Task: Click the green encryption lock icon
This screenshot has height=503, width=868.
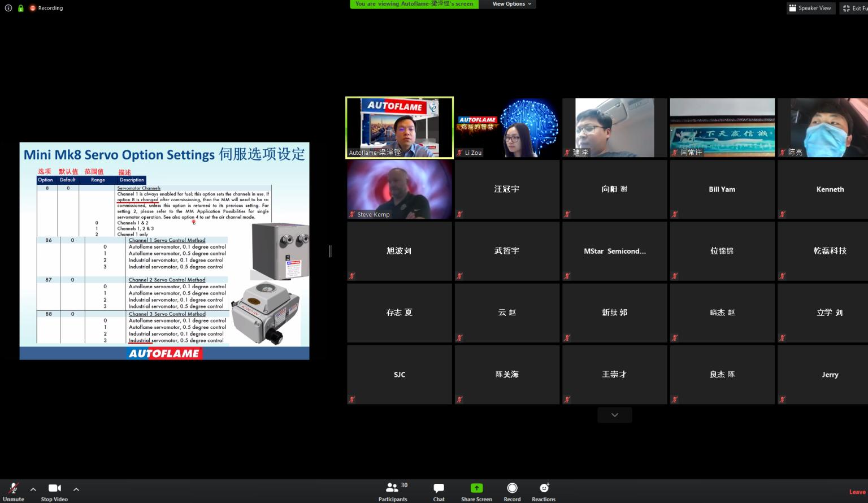Action: [20, 8]
